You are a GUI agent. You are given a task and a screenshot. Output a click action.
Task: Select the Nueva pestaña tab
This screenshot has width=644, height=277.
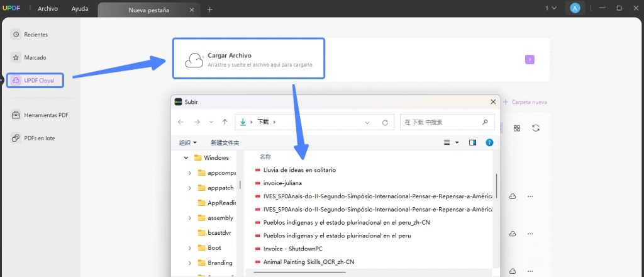(148, 10)
